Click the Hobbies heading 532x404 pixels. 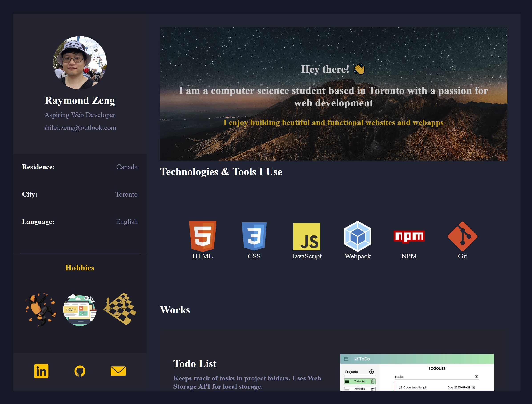pyautogui.click(x=80, y=268)
